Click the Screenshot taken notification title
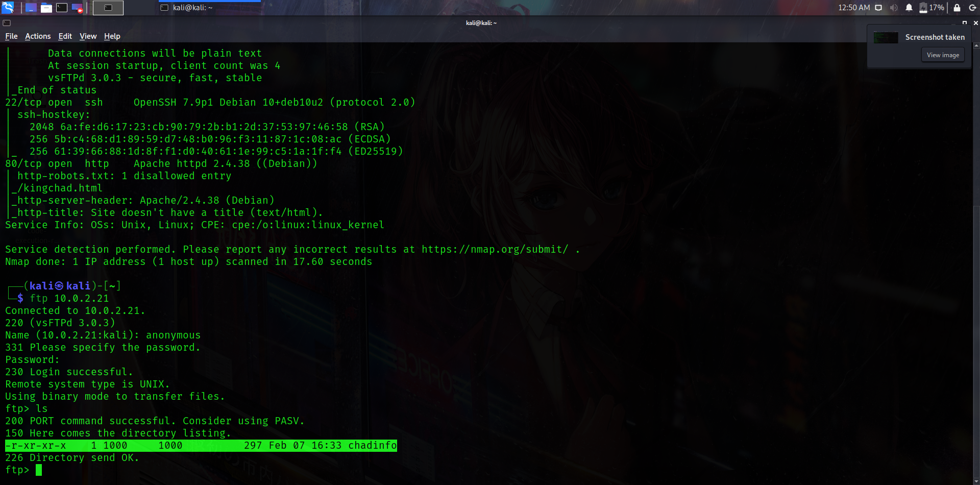 (x=935, y=37)
